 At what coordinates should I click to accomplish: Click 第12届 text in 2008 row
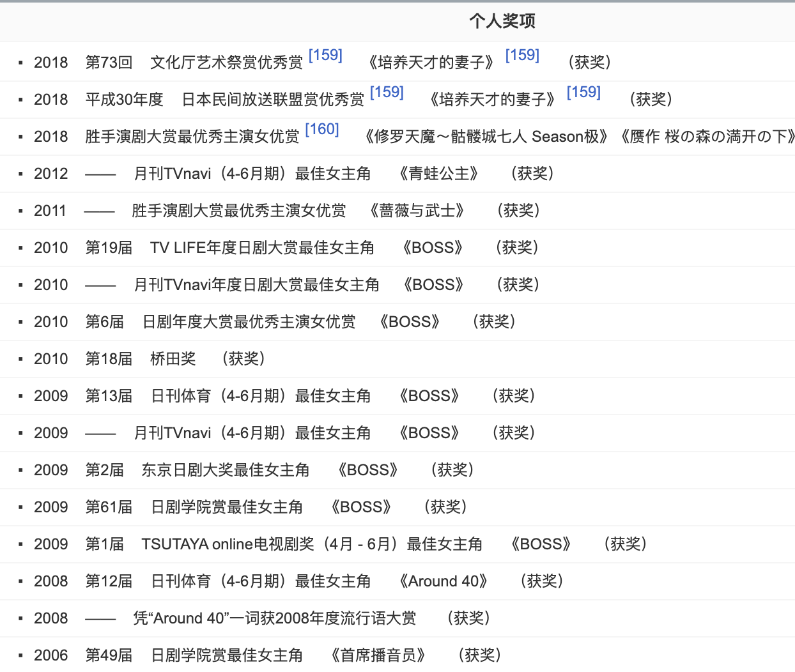[x=109, y=581]
